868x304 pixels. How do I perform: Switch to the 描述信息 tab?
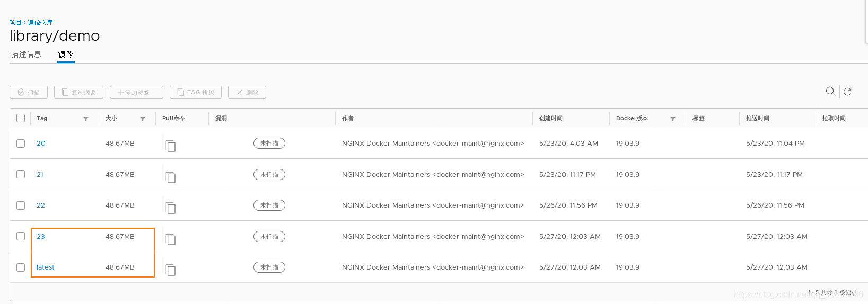point(26,55)
